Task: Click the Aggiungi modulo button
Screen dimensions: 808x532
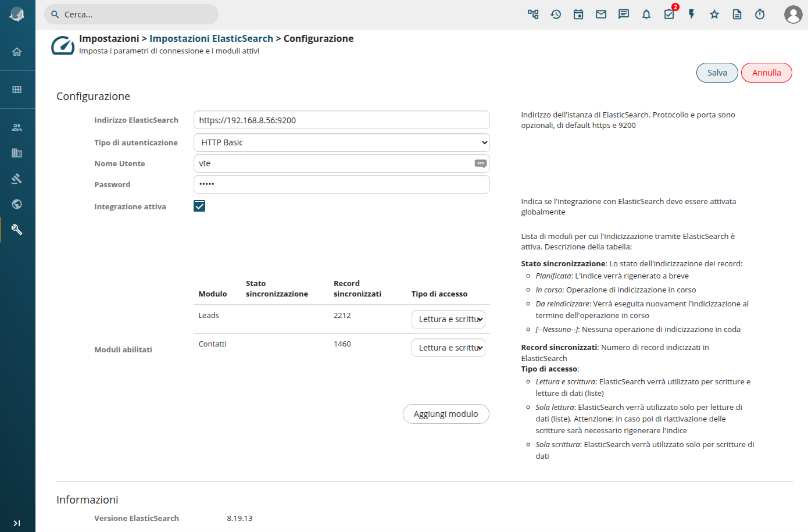Action: (x=446, y=414)
